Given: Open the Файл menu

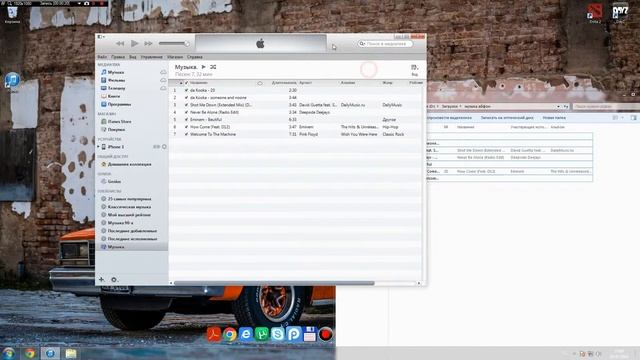Looking at the screenshot, I should point(102,57).
